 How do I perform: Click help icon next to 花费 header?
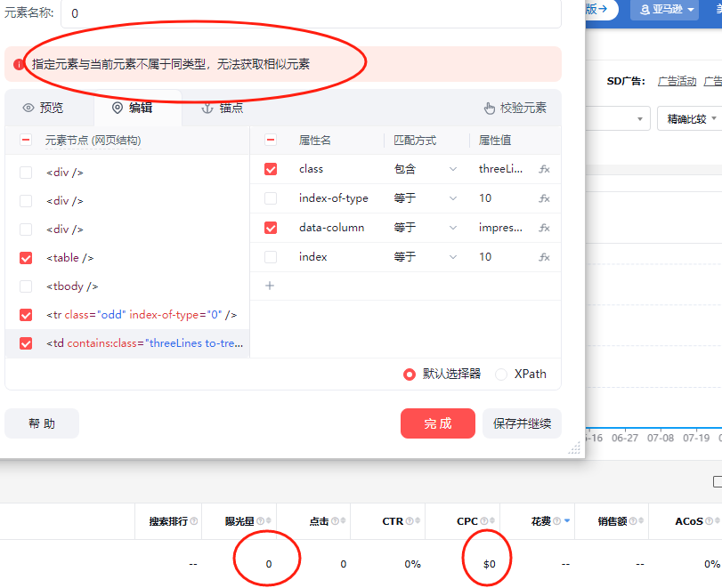556,520
